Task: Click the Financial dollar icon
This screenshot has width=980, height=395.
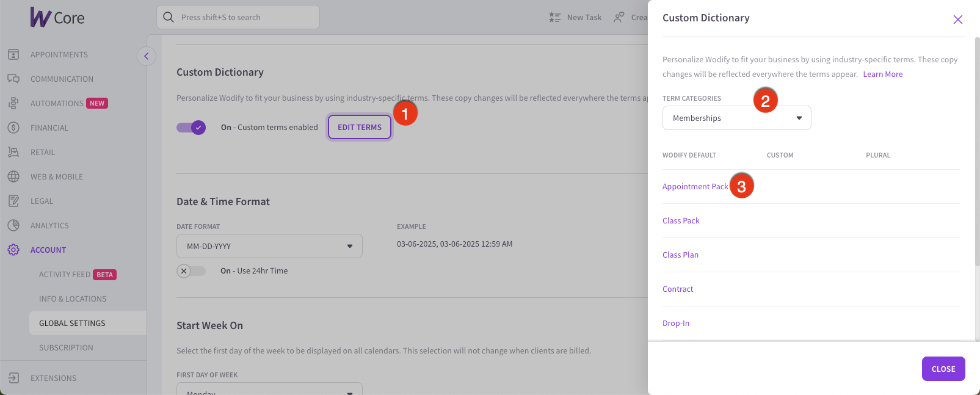Action: [x=13, y=128]
